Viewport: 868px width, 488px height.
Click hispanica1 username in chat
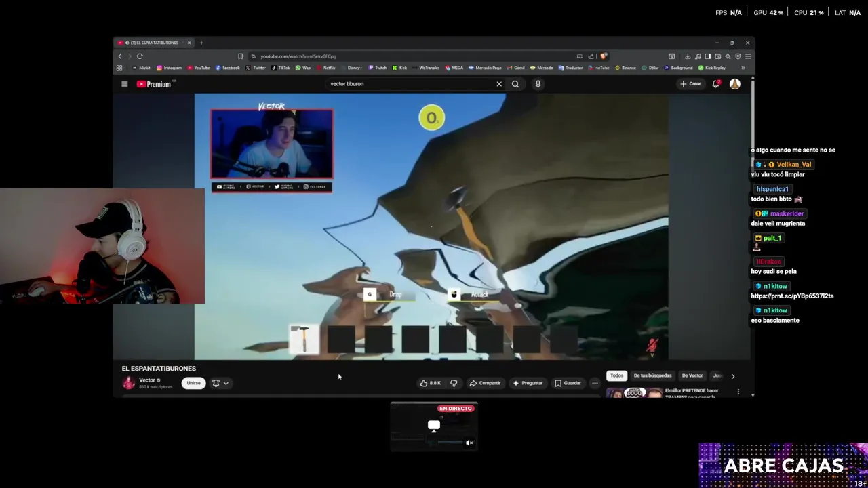pos(772,189)
